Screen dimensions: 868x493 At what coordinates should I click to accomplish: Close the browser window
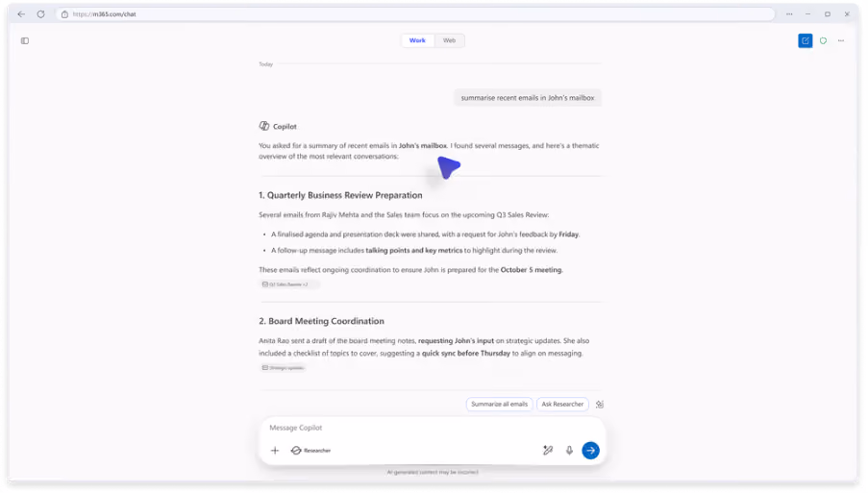[x=847, y=14]
